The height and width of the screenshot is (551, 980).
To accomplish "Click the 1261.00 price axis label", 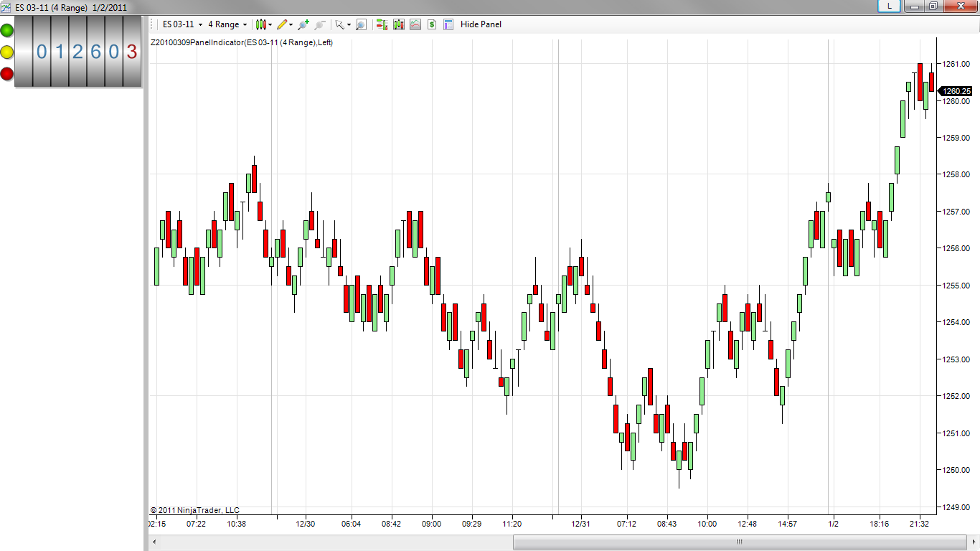I will (x=957, y=64).
